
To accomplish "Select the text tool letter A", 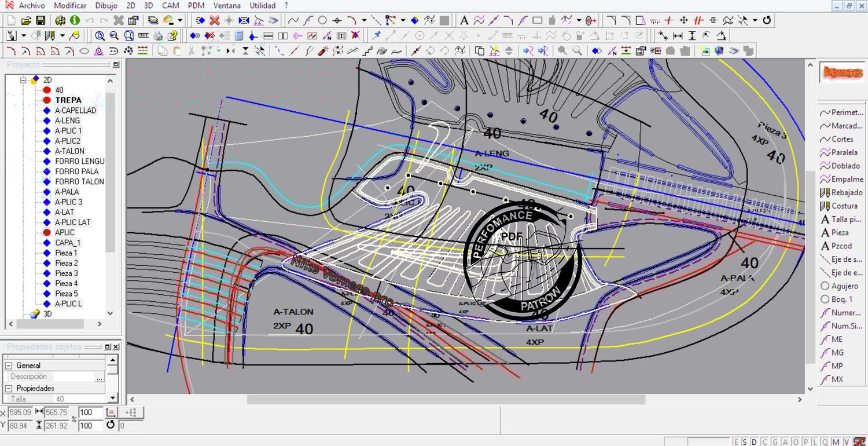I will 464,20.
